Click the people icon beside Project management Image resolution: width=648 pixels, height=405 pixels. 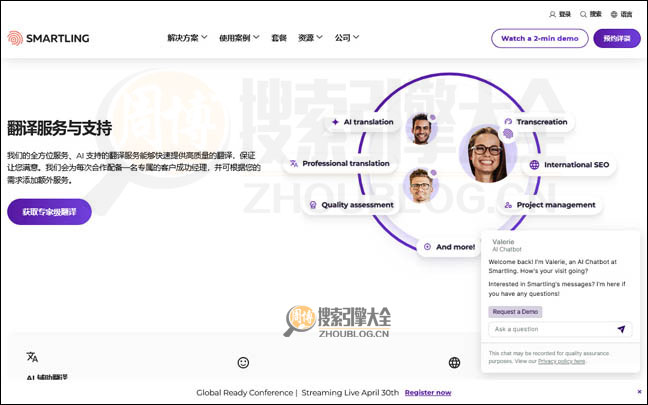508,205
